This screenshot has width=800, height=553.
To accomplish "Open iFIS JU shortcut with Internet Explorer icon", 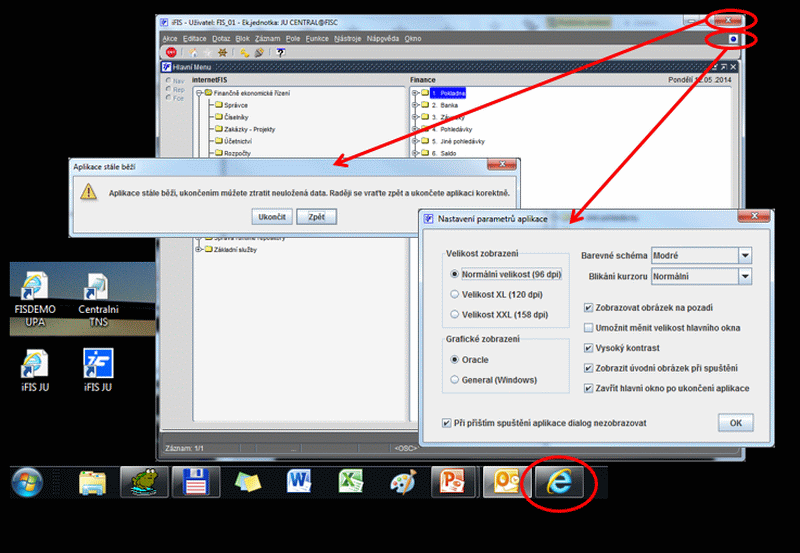I will [35, 370].
